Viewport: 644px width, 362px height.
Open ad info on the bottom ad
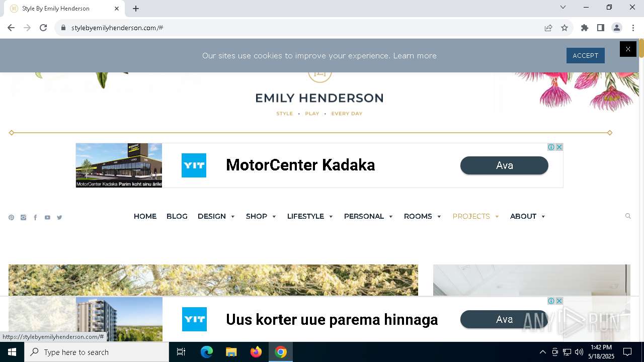click(x=551, y=301)
